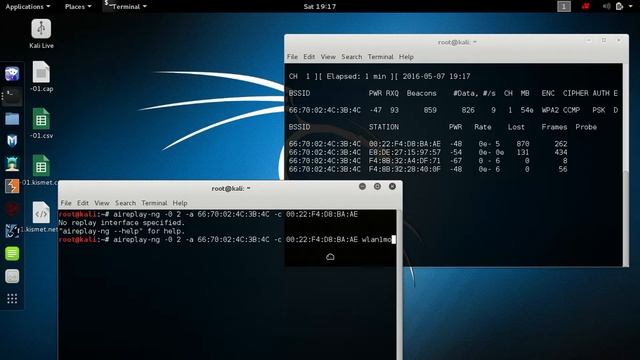Image resolution: width=640 pixels, height=360 pixels.
Task: Open the clock showing Sat 19:17
Action: click(320, 7)
